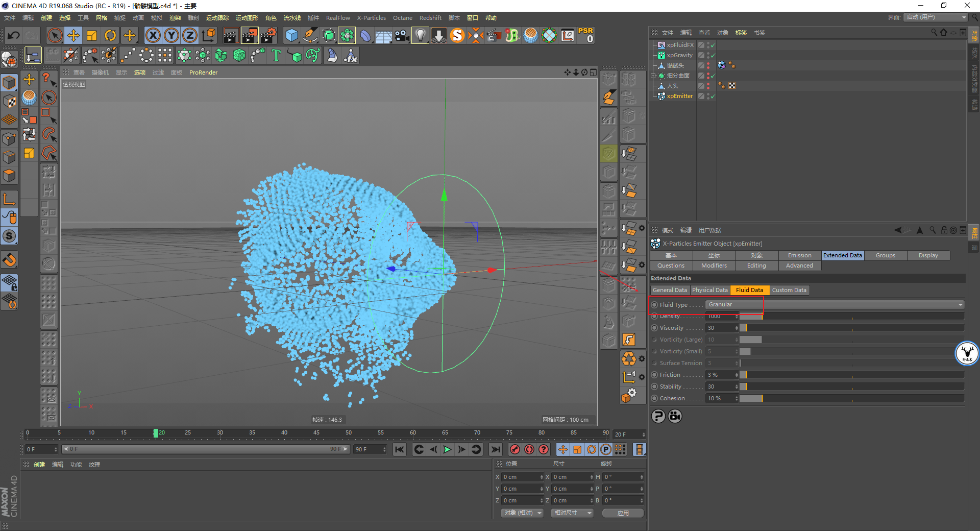Click the Undo arrow in the top toolbar

14,36
